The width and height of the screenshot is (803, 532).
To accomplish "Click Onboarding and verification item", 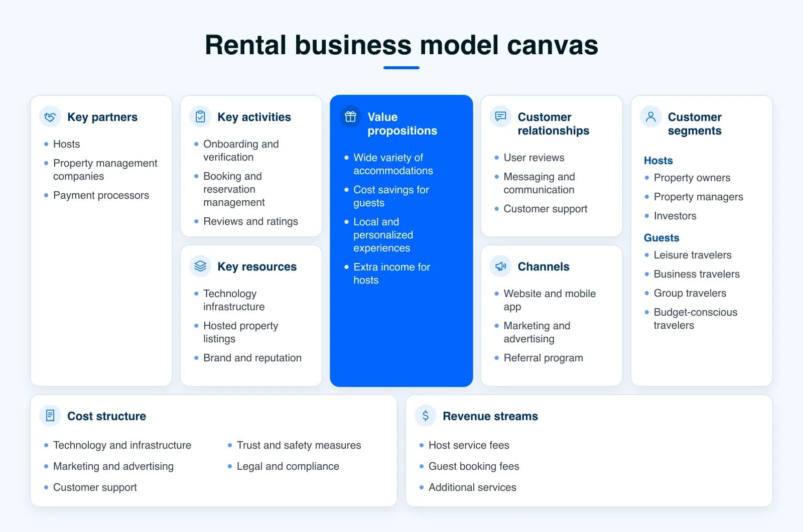I will tap(241, 151).
